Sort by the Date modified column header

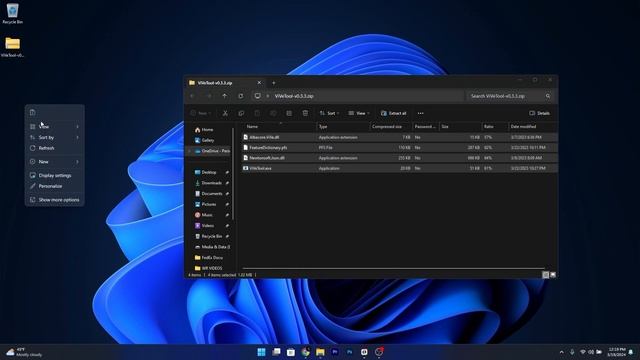click(x=533, y=127)
